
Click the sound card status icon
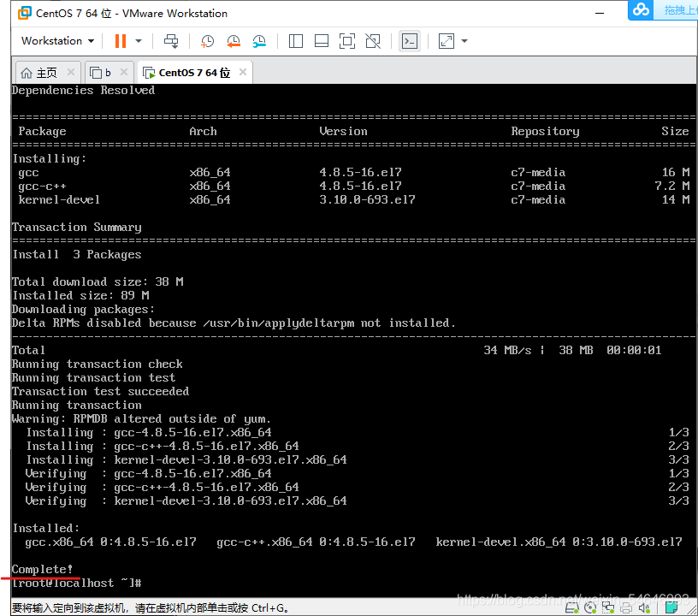644,607
